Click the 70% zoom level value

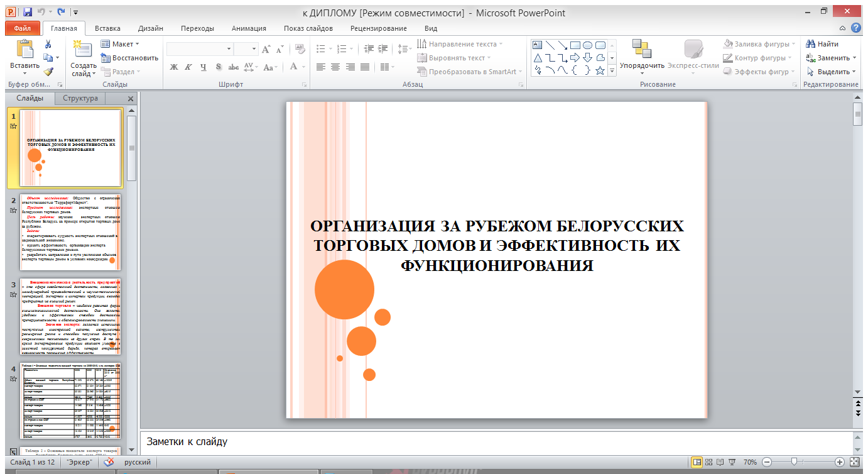(x=749, y=462)
